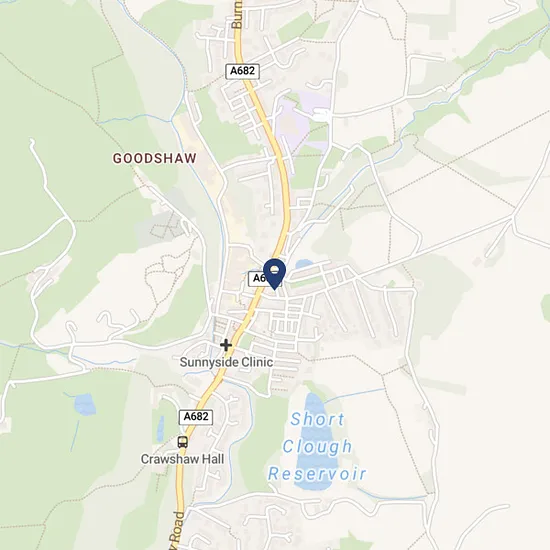The image size is (550, 550).
Task: Click the small pond in the lower-left green area
Action: [x=85, y=404]
